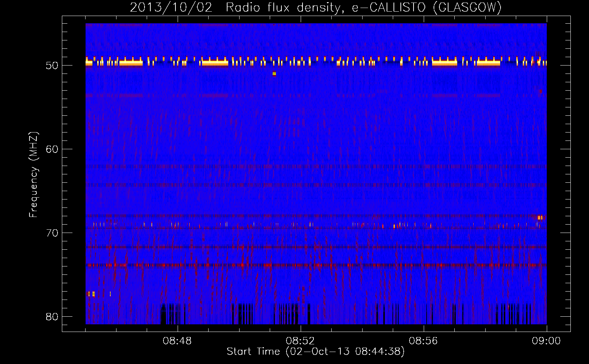Viewport: 589px width, 364px height.
Task: Click the bright yellow interference band near 50 MHz
Action: click(x=316, y=62)
